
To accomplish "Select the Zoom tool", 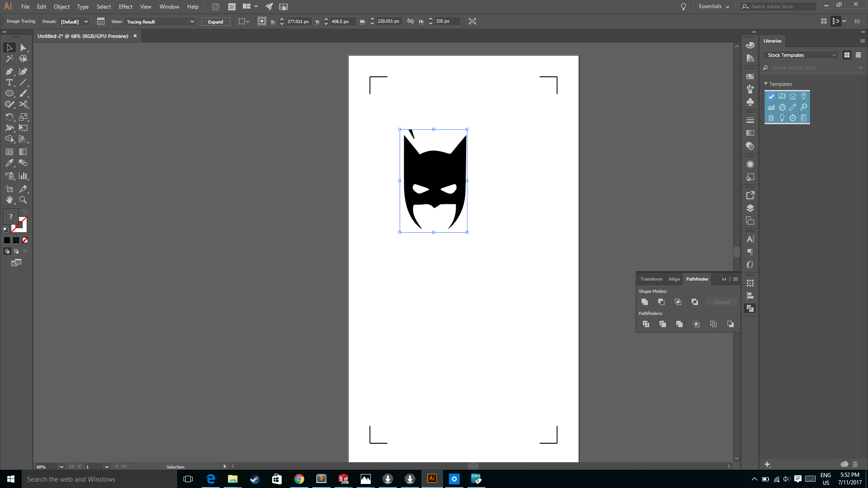I will (23, 200).
